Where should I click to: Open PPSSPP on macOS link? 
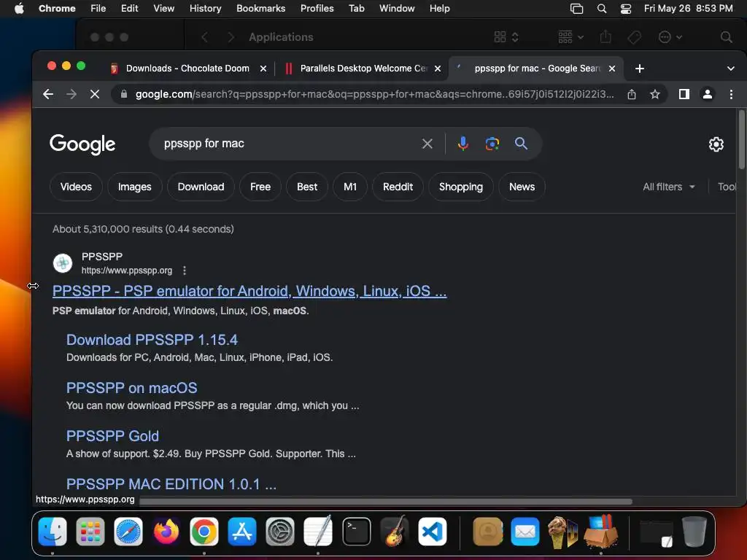tap(131, 388)
